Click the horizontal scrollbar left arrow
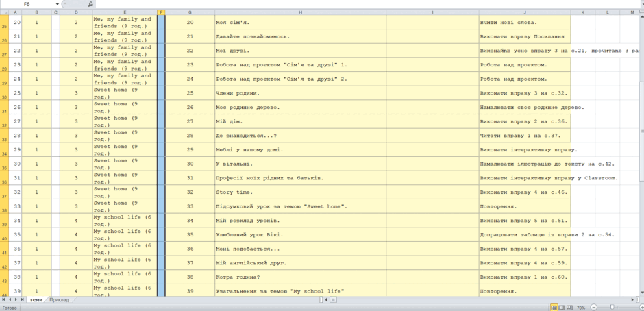The image size is (644, 311). [x=327, y=300]
